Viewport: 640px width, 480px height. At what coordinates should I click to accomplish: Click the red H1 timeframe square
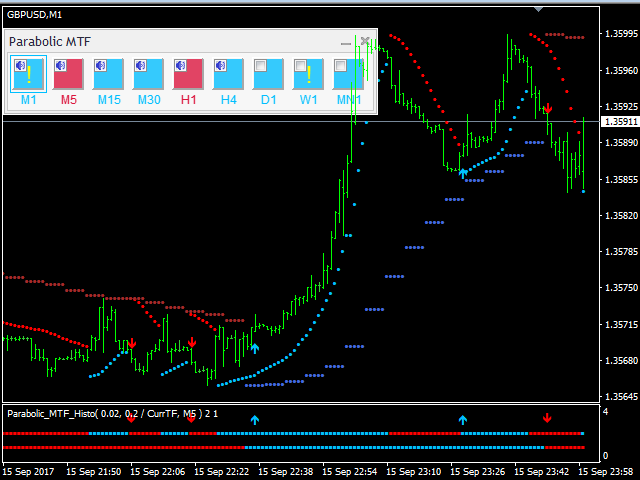click(x=189, y=74)
